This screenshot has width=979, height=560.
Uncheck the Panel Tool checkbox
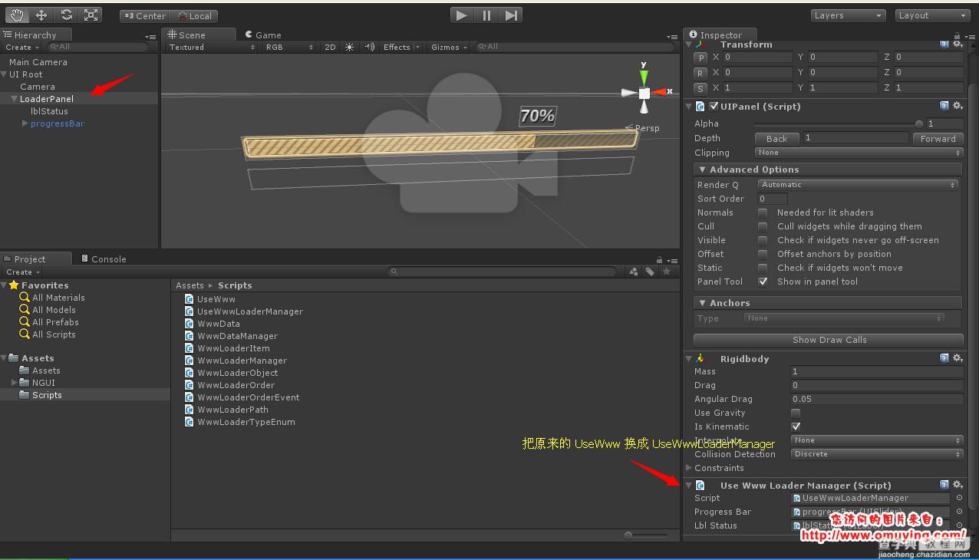pyautogui.click(x=763, y=282)
